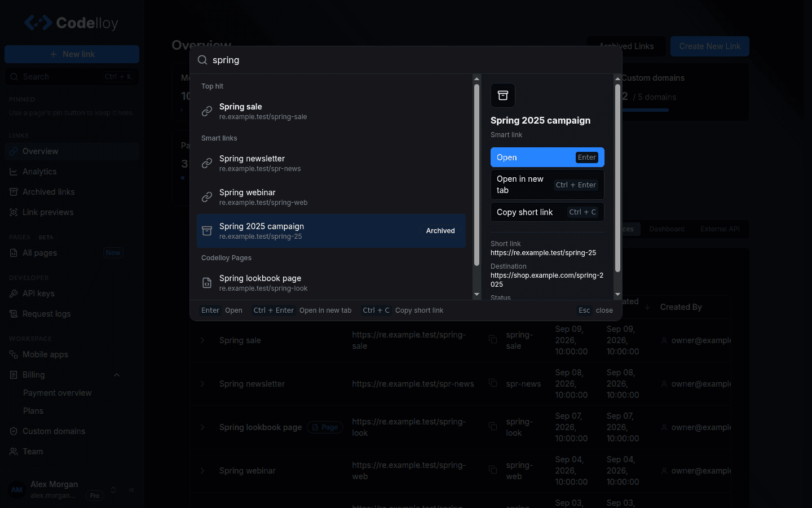Viewport: 812px width, 508px height.
Task: Click the sort arrow beside Created By column
Action: pyautogui.click(x=647, y=307)
